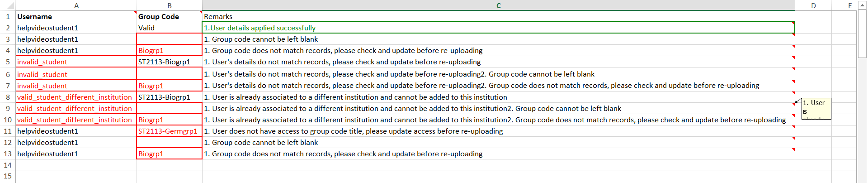Select row 14 header

click(8, 165)
